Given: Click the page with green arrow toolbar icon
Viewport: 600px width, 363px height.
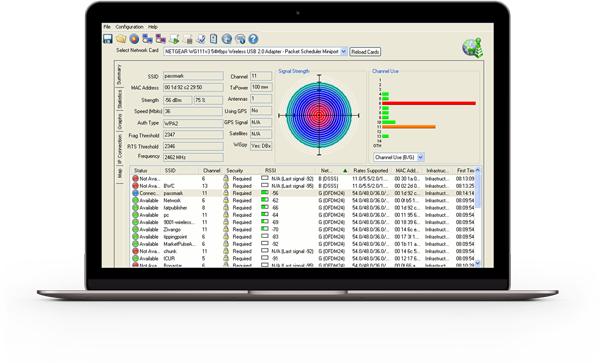Looking at the screenshot, I should [x=174, y=39].
